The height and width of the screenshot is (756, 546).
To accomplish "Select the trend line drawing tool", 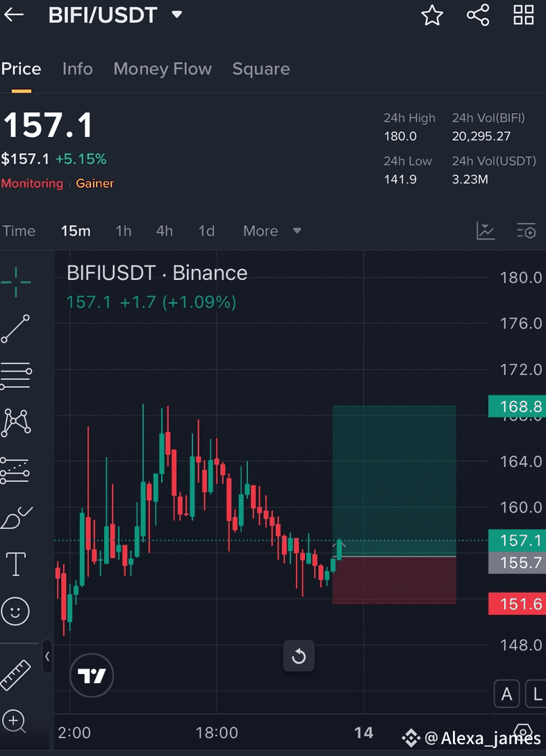I will coord(15,329).
